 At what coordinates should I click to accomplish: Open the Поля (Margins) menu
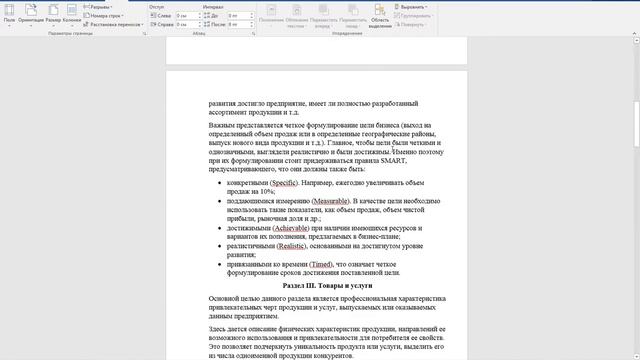tap(9, 16)
